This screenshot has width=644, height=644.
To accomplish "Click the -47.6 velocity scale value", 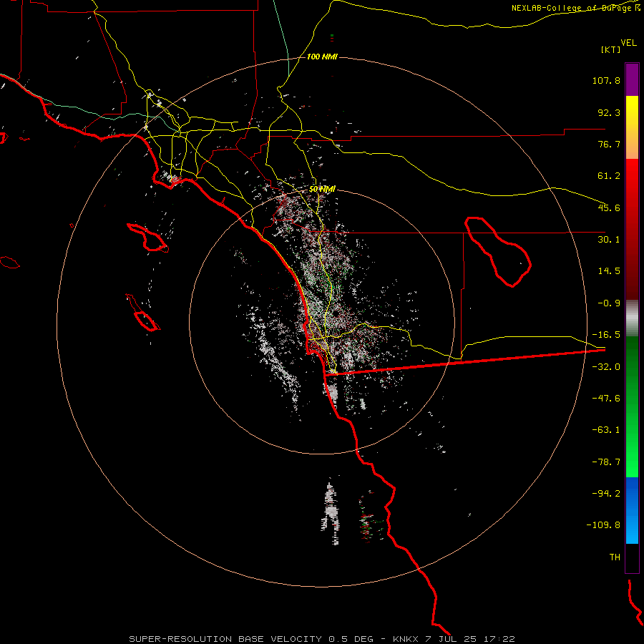I will pyautogui.click(x=606, y=399).
